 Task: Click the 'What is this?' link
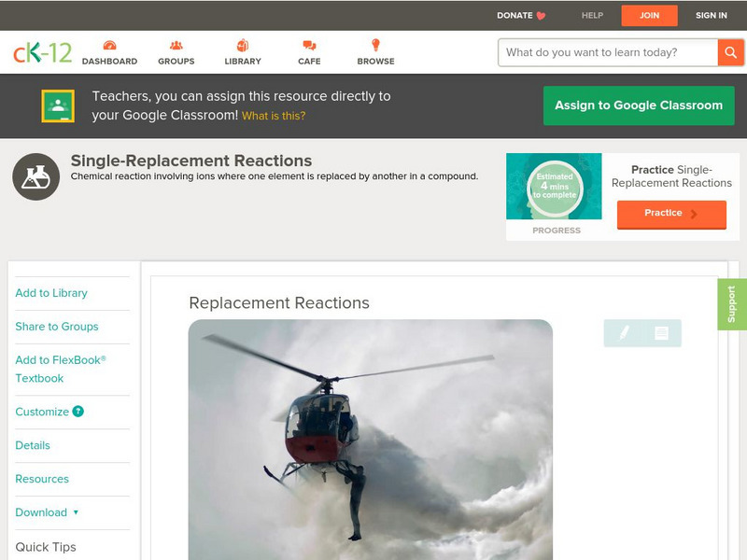(x=274, y=116)
